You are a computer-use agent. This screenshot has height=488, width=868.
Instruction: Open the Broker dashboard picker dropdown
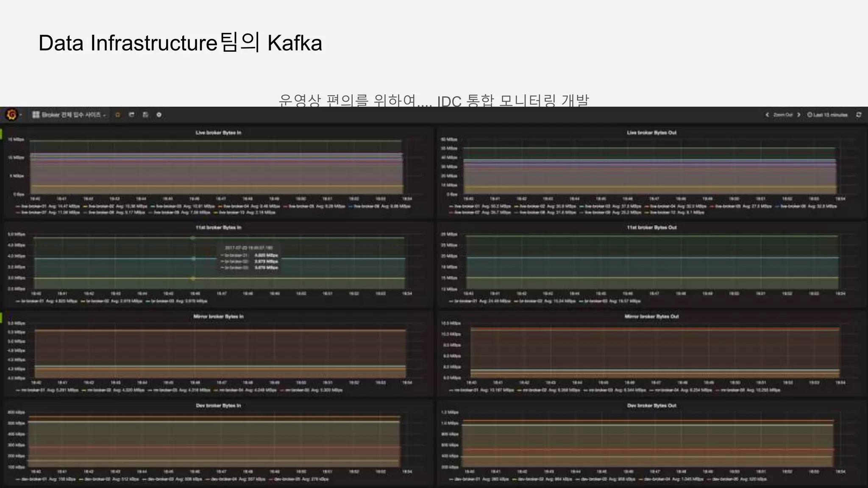[70, 115]
